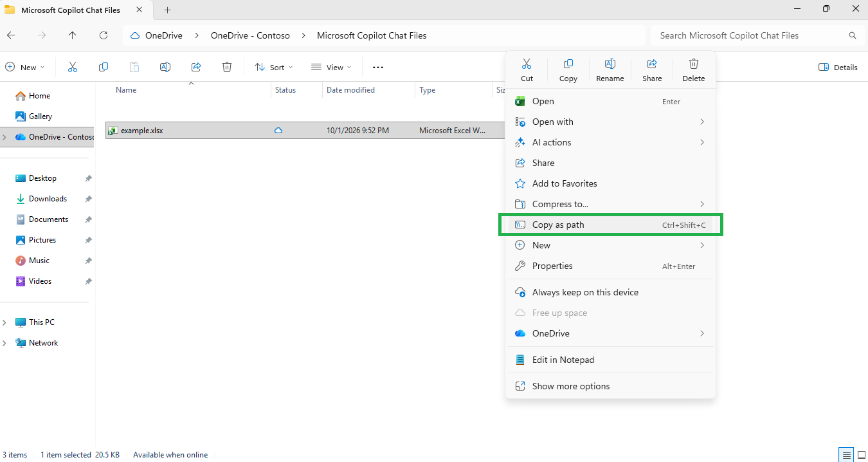Click the toolbar Copy icon

point(104,67)
